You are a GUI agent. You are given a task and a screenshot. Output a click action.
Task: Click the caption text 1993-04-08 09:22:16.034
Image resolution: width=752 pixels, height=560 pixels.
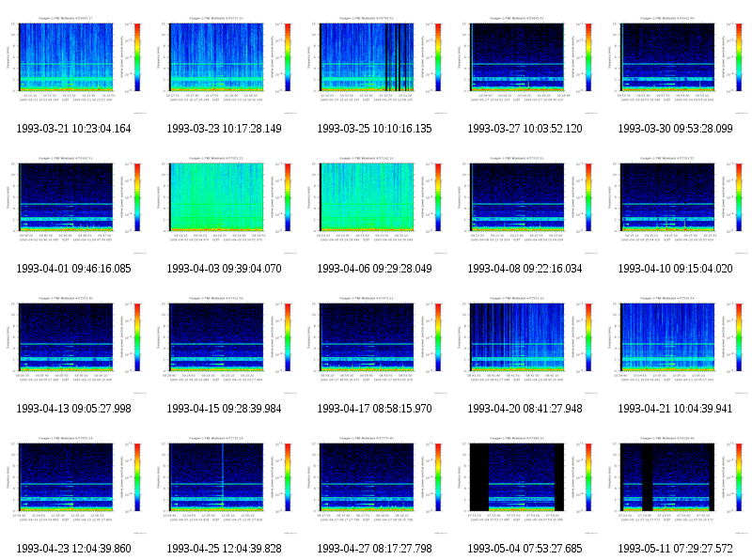click(x=525, y=269)
